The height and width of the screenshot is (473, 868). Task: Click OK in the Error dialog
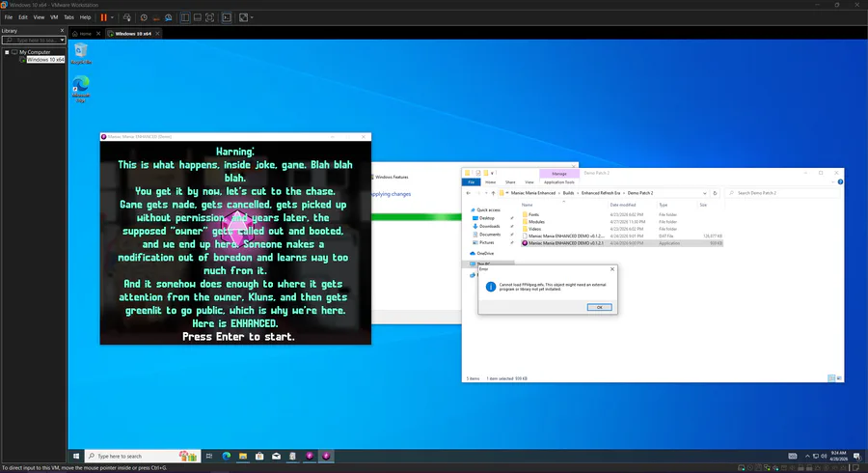point(599,307)
